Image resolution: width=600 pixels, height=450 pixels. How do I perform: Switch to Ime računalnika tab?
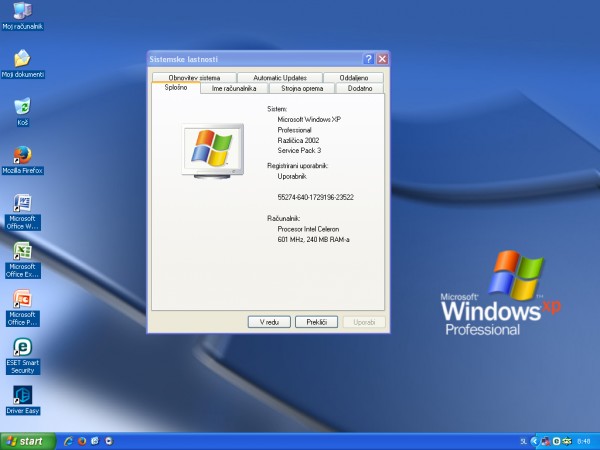coord(234,88)
